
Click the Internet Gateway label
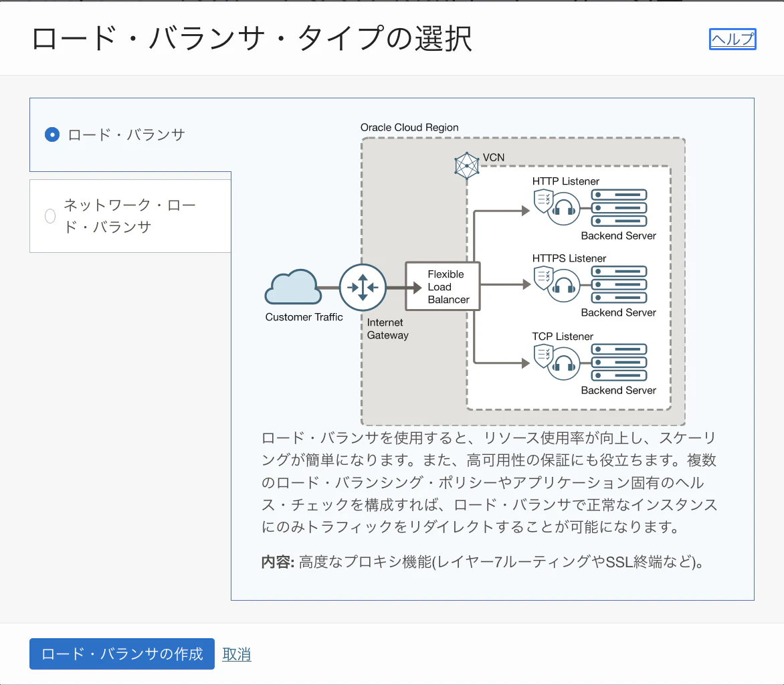[387, 328]
